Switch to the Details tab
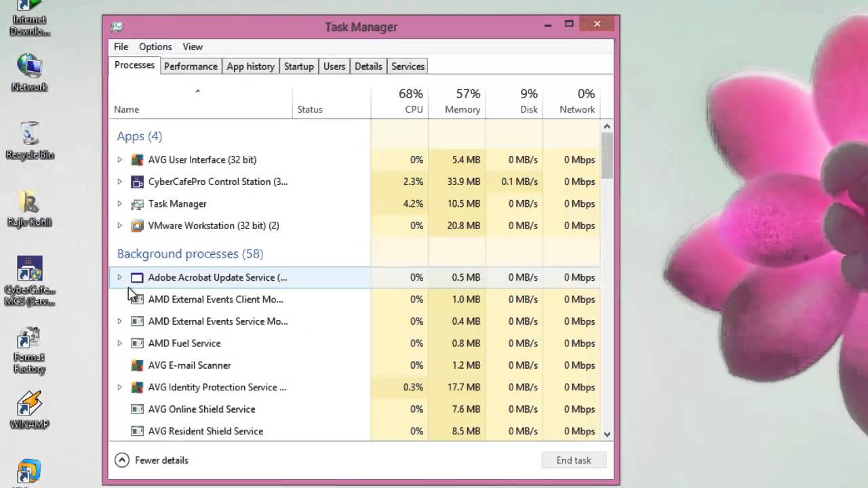Screen dimensions: 868x488 coord(368,66)
